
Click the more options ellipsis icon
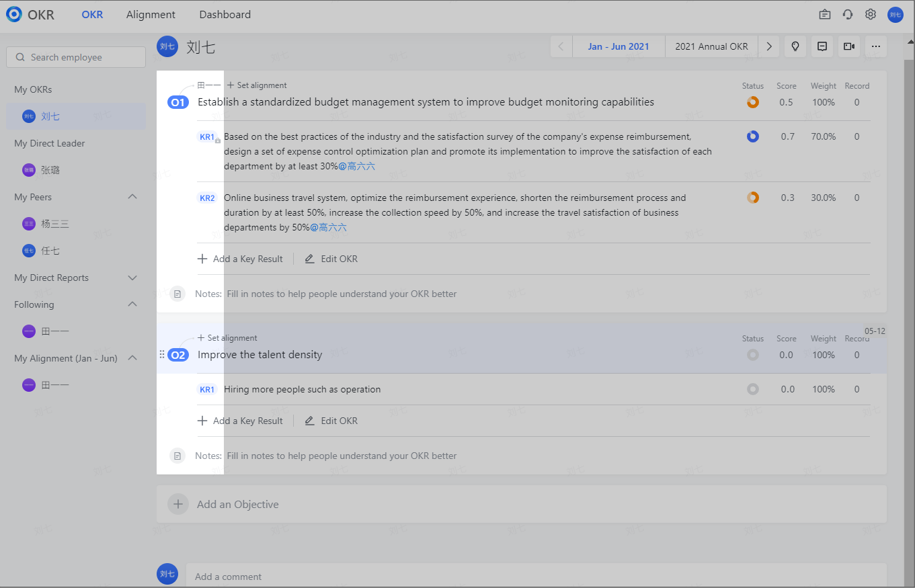coord(875,46)
